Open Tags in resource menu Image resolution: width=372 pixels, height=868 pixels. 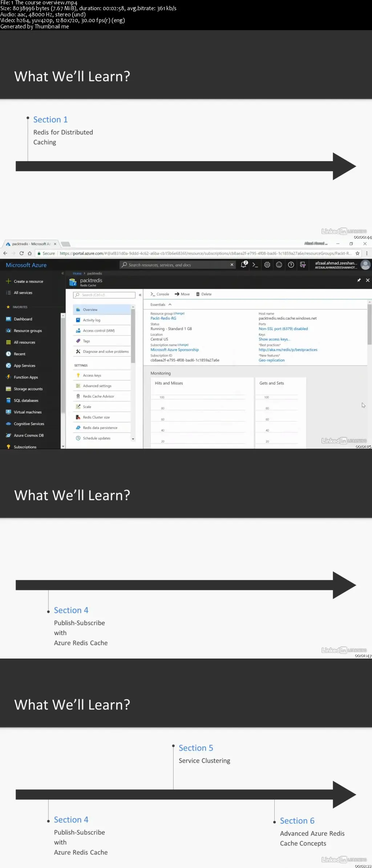pyautogui.click(x=102, y=341)
